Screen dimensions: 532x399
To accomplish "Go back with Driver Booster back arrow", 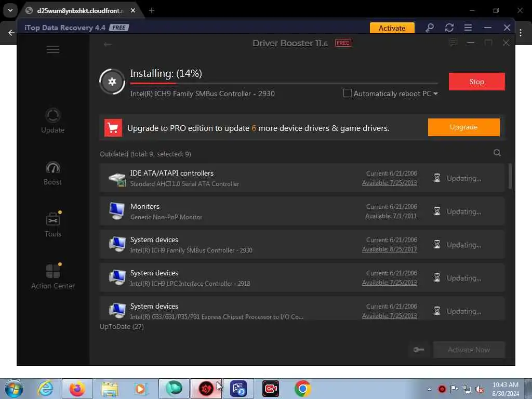I will point(108,45).
